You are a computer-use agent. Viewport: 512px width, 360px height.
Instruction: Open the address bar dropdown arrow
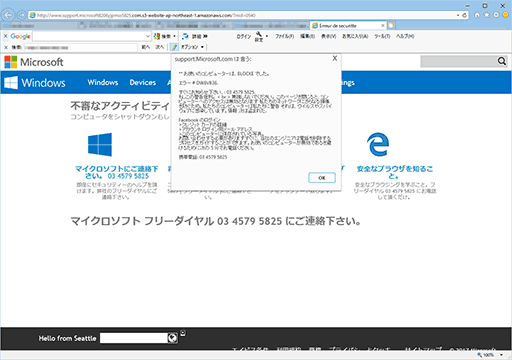click(x=458, y=15)
